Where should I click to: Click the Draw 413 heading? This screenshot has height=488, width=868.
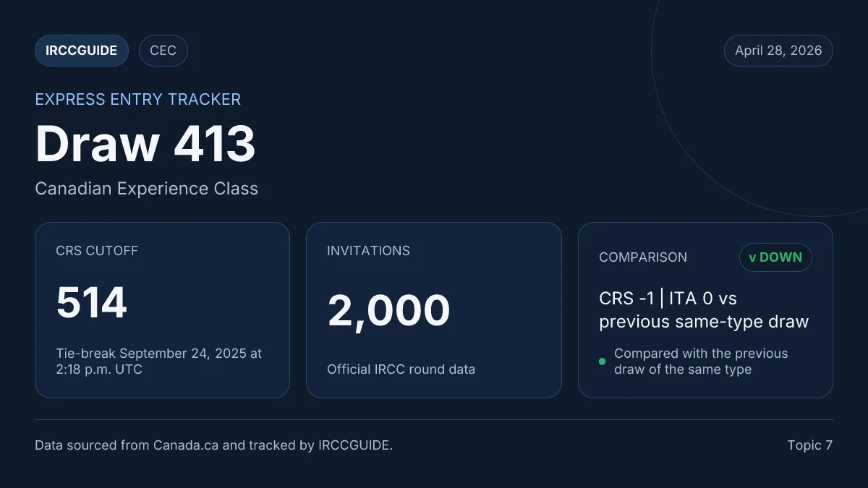click(145, 143)
